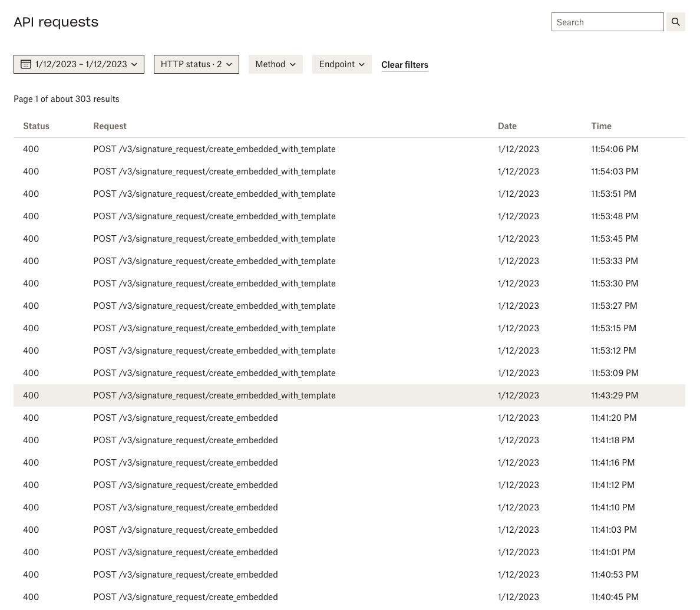Image resolution: width=700 pixels, height=610 pixels.
Task: Open the request logged at 11:54:06 PM
Action: (x=214, y=149)
